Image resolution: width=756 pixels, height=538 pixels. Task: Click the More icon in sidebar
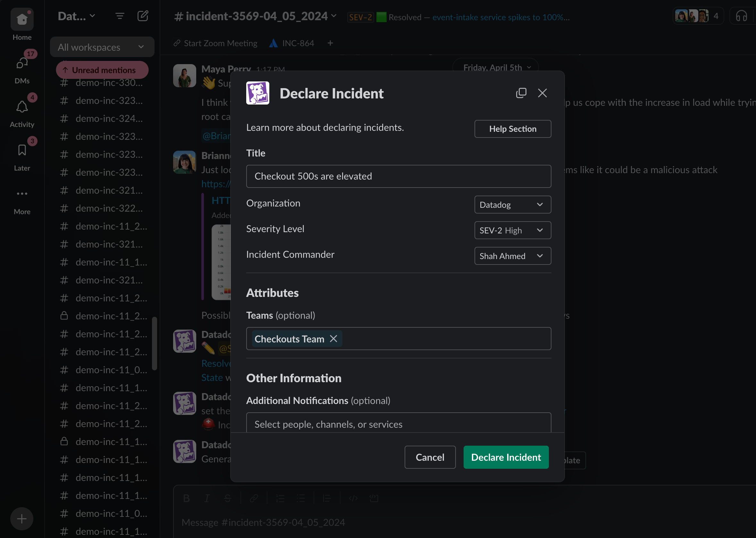click(x=21, y=194)
